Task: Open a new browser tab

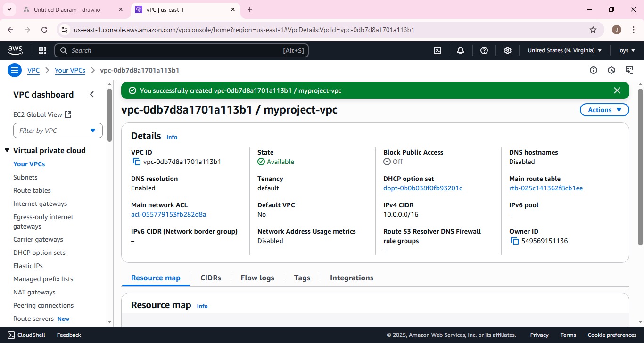Action: (x=250, y=9)
